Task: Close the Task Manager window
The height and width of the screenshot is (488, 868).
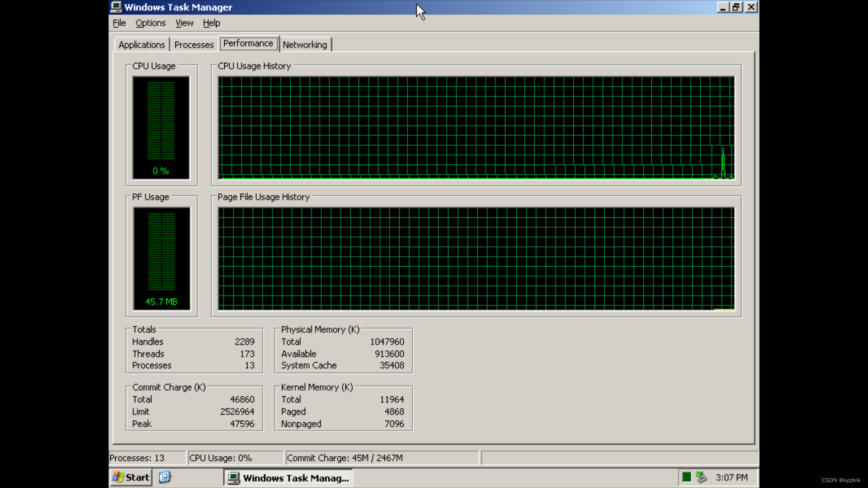Action: coord(751,7)
